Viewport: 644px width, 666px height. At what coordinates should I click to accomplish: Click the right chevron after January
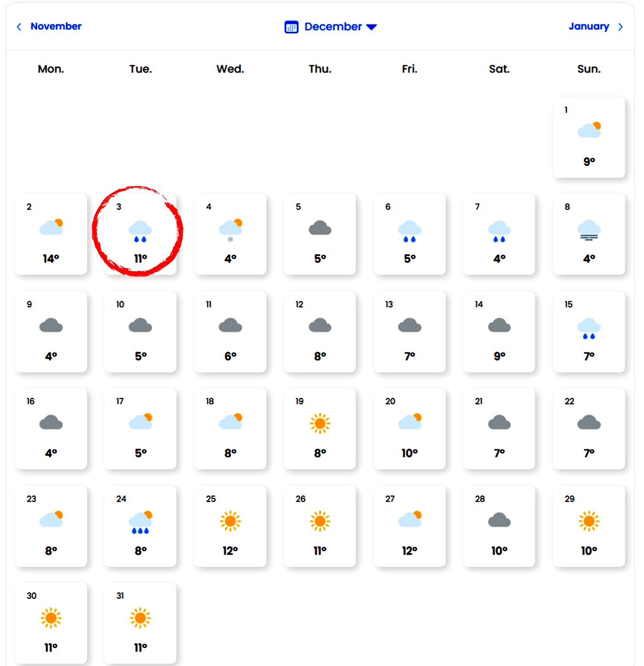(x=621, y=27)
